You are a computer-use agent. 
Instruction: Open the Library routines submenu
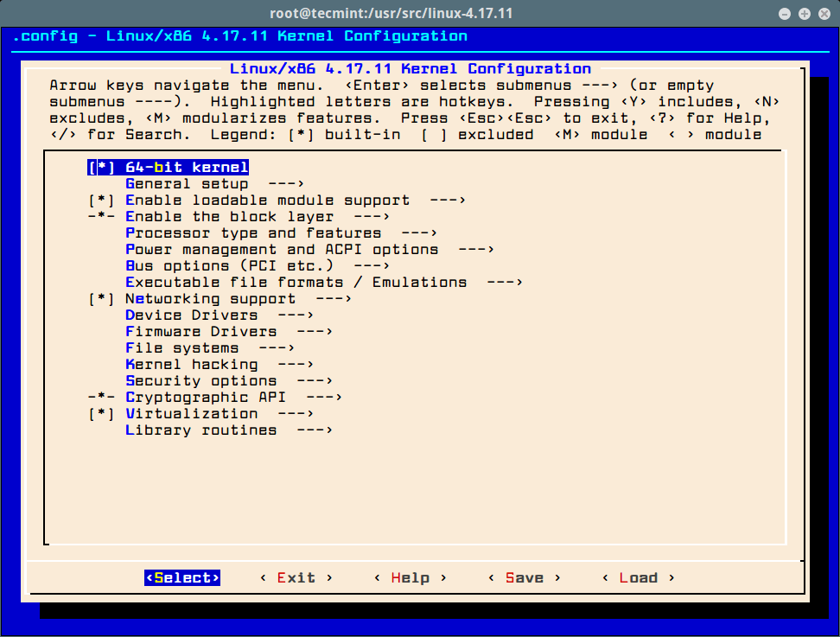point(200,430)
